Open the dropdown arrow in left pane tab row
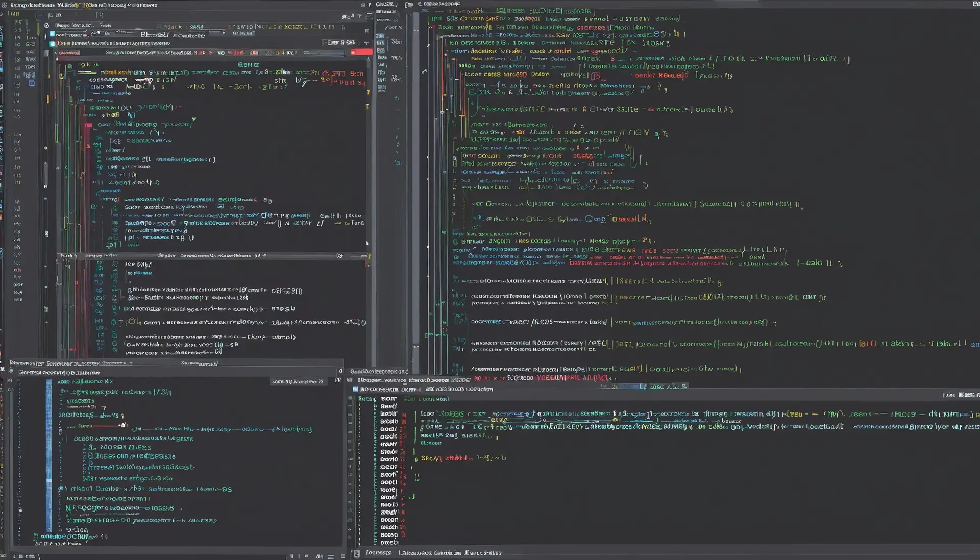Screen dimensions: 980x560 224,32
